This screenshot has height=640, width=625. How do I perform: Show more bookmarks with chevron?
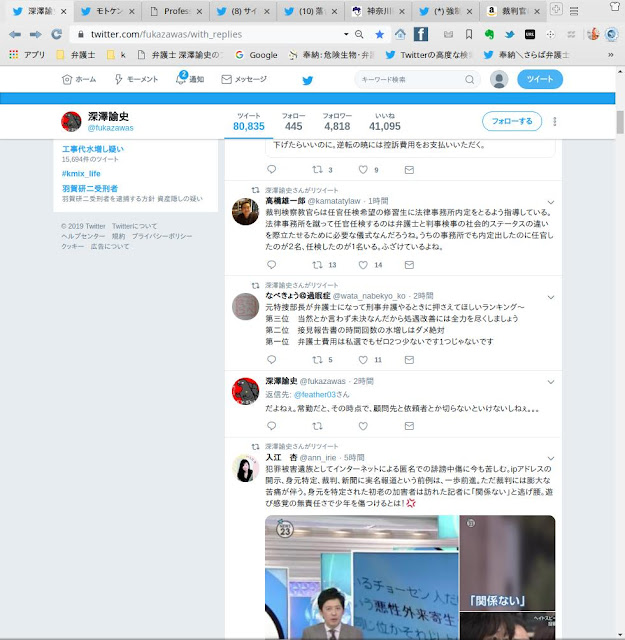pyautogui.click(x=610, y=55)
